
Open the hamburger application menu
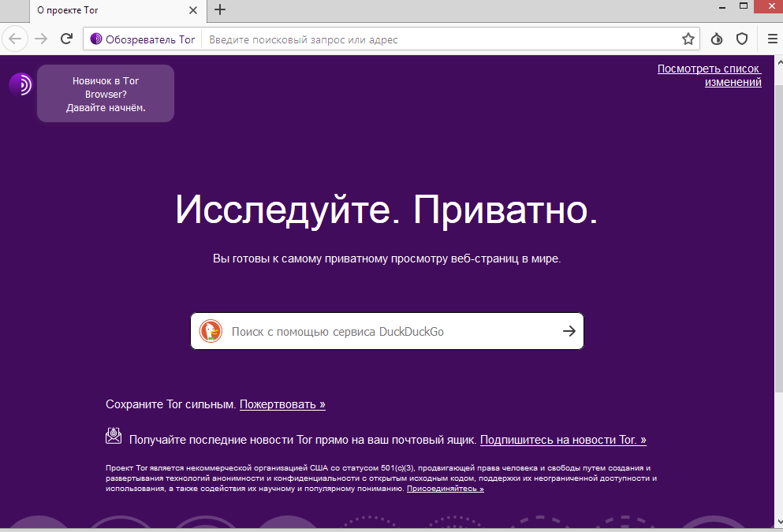coord(773,39)
